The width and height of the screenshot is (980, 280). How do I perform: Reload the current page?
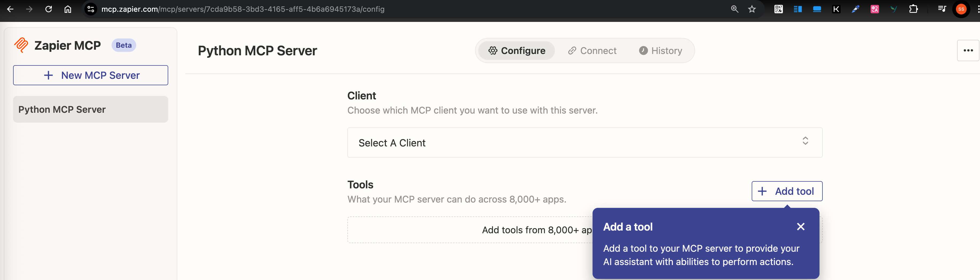(49, 9)
